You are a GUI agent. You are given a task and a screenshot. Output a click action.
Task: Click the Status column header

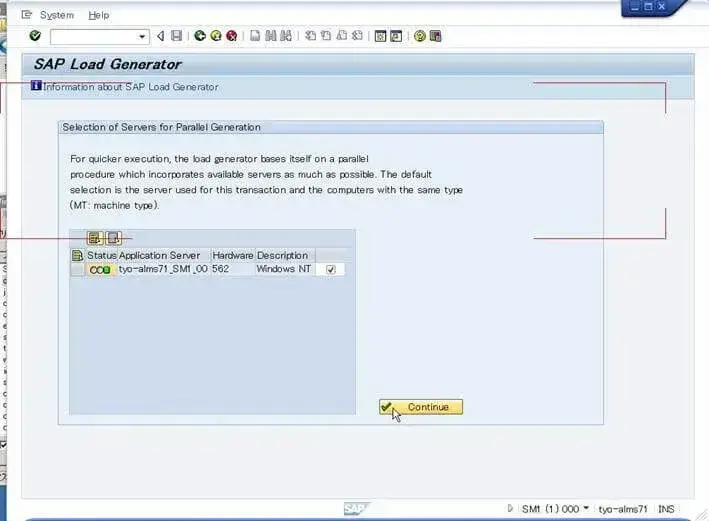(x=102, y=256)
